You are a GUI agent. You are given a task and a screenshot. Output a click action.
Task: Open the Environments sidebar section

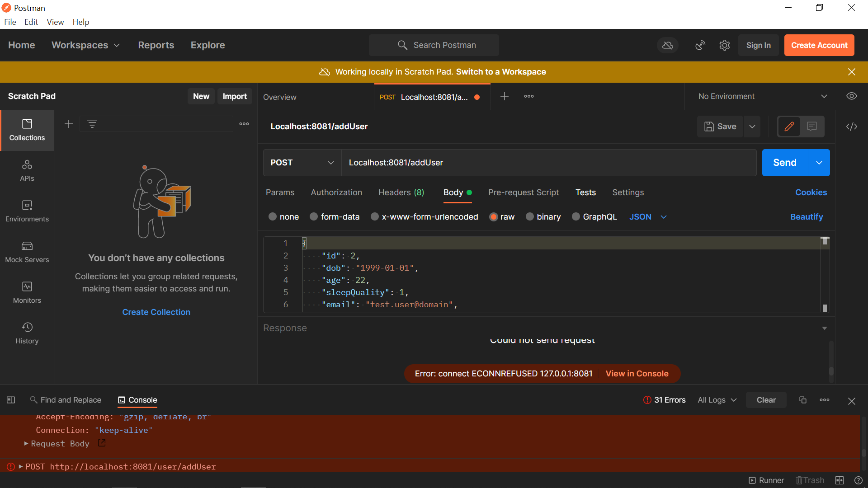(x=27, y=211)
